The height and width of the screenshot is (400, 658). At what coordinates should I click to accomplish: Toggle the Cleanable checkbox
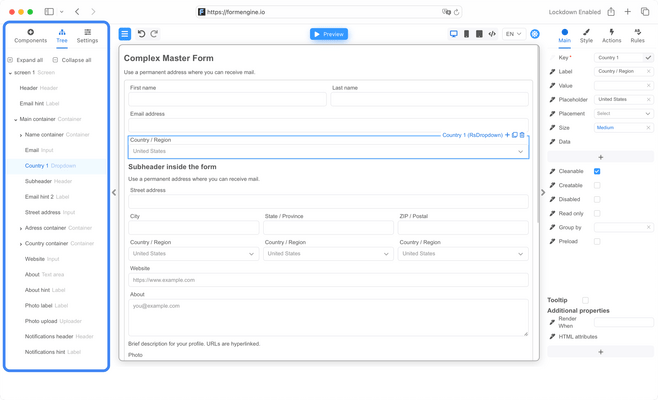point(597,171)
